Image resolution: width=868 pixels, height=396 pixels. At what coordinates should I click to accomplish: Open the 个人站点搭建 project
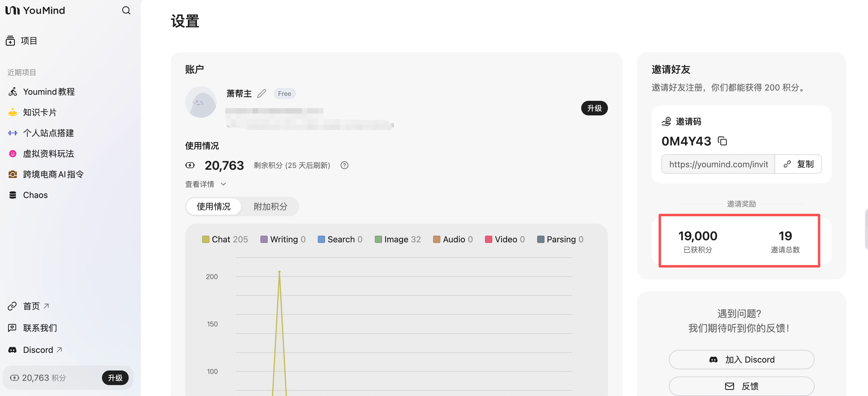[x=41, y=133]
